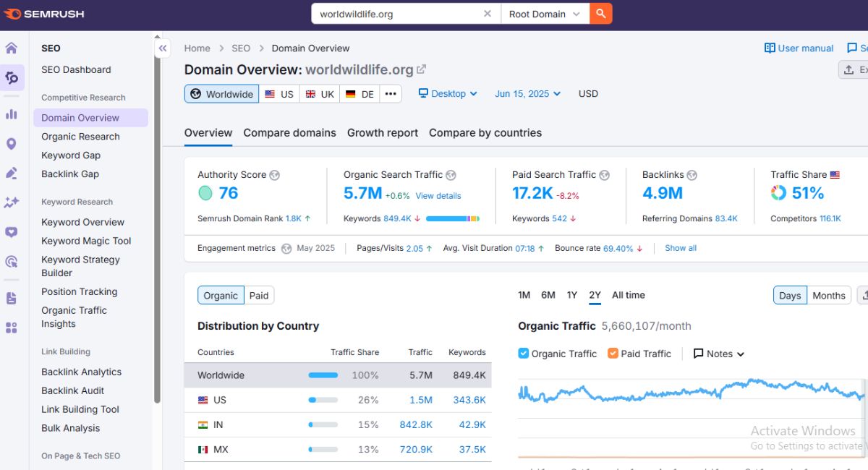Open the Home breadcrumb link
The height and width of the screenshot is (470, 868).
point(197,48)
